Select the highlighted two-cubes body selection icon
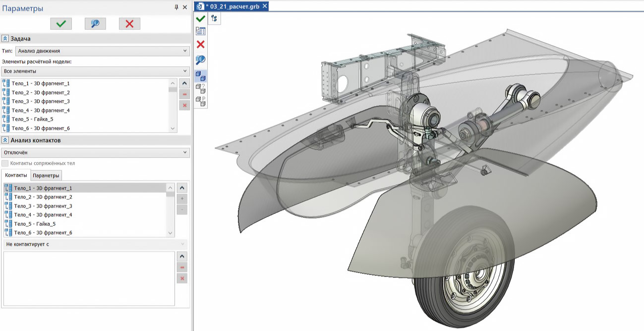 point(201,76)
